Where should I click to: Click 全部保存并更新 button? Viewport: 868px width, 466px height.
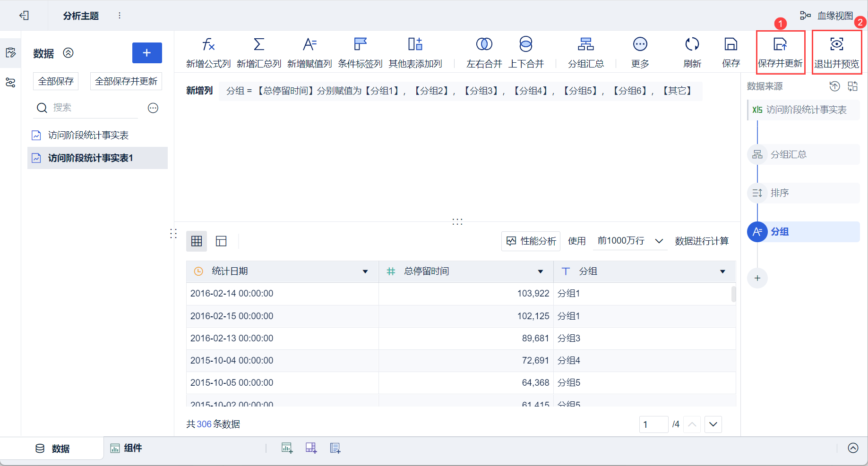[126, 81]
